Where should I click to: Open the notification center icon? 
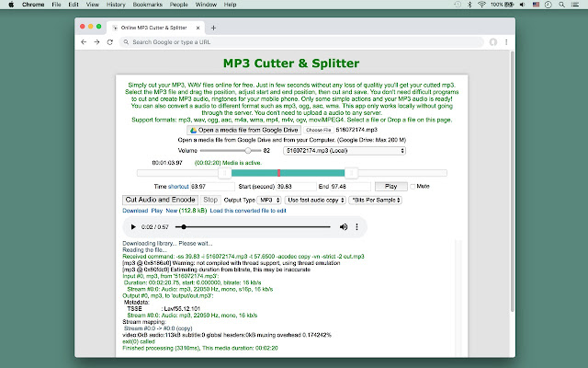[x=575, y=5]
